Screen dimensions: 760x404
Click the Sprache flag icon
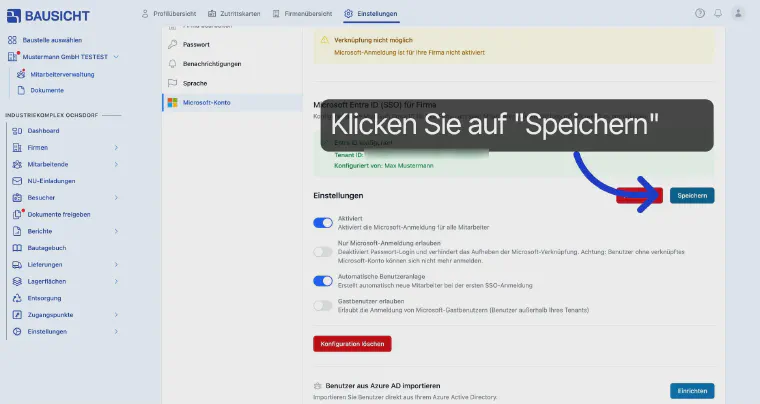click(172, 83)
